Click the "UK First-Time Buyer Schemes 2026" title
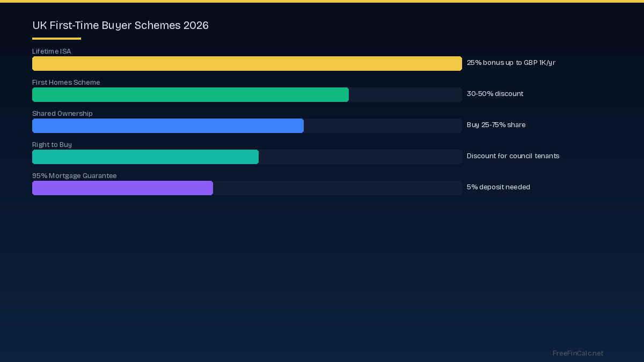Screen dimensions: 644x362 click(x=120, y=25)
